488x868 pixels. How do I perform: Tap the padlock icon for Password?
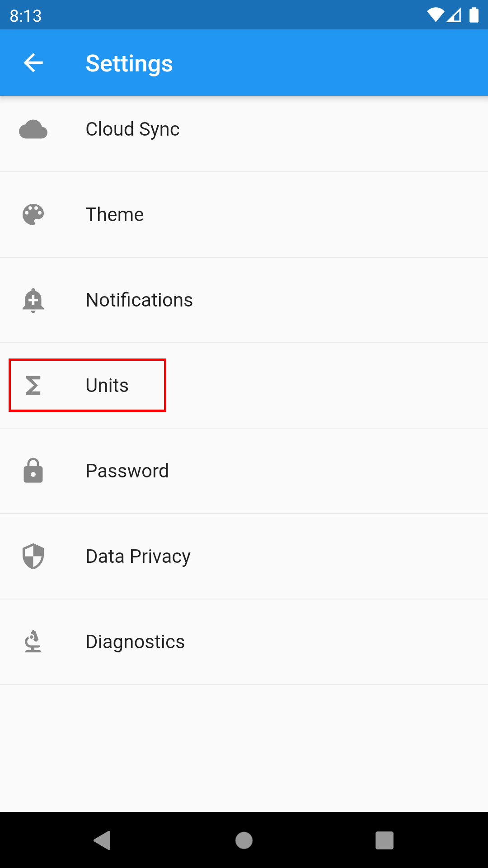coord(33,471)
